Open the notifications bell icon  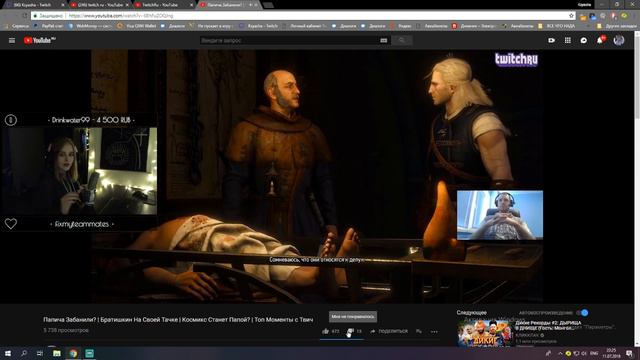[600, 40]
